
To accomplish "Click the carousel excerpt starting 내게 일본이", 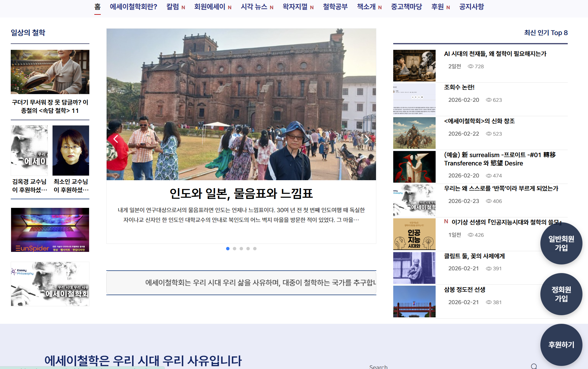I will point(241,215).
